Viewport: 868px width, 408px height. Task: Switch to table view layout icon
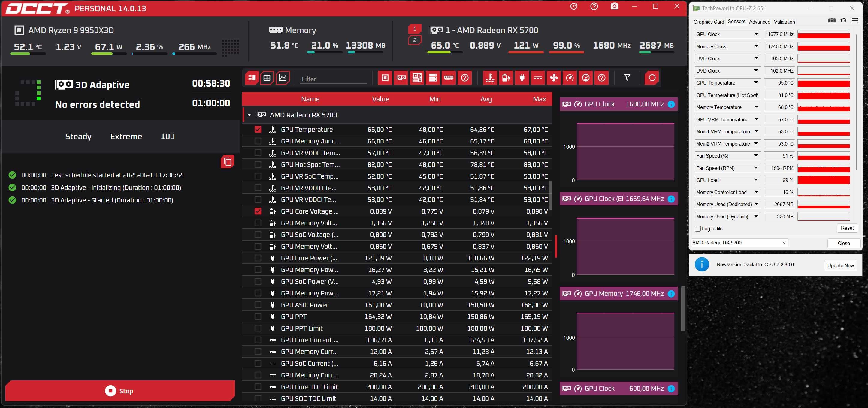click(x=267, y=78)
